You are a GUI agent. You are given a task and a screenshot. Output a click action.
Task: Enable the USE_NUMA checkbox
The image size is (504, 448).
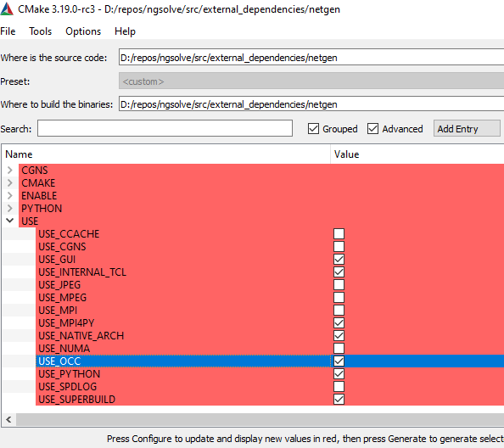point(339,348)
